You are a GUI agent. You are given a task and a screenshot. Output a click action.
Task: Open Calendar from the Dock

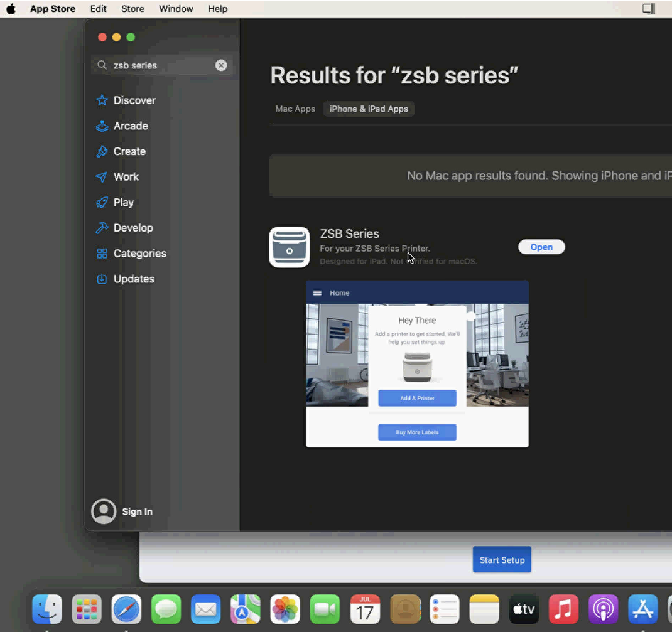365,609
